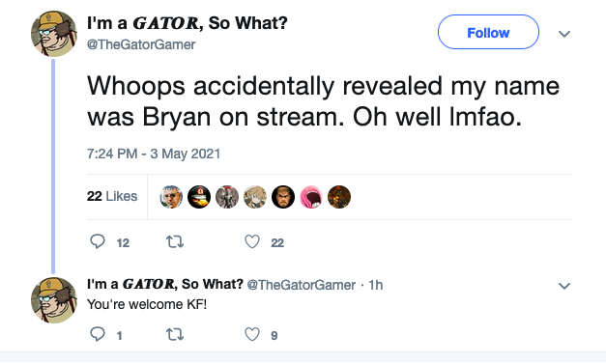This screenshot has height=364, width=606.
Task: Like the 'You're welcome KF!' reply
Action: click(252, 335)
